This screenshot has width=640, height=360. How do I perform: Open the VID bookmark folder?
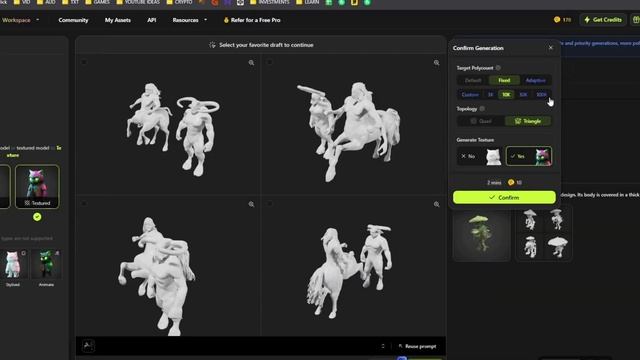coord(22,2)
